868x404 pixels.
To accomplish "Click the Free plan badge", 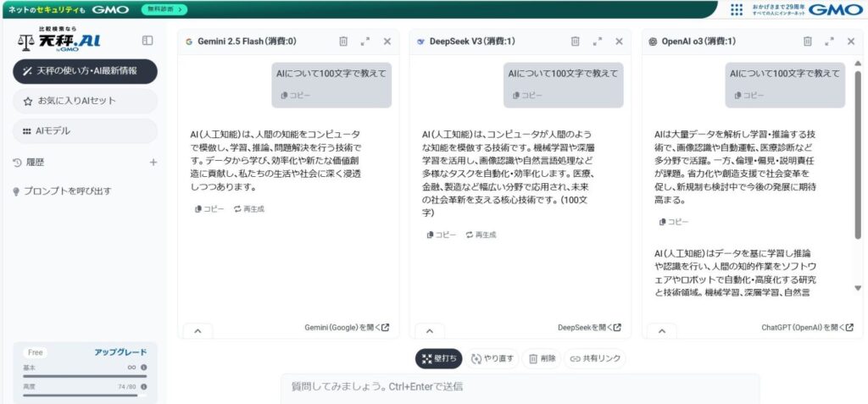I will 36,352.
